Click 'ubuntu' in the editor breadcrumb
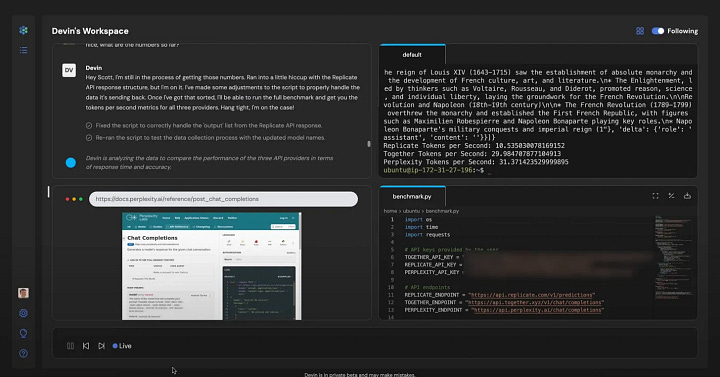720x377 pixels. point(411,211)
